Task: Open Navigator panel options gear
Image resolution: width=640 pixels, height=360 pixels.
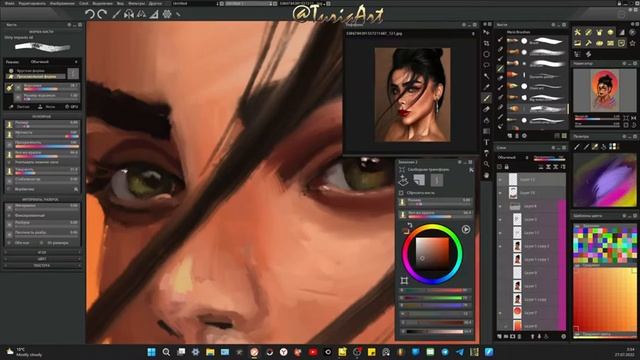Action: point(624,64)
